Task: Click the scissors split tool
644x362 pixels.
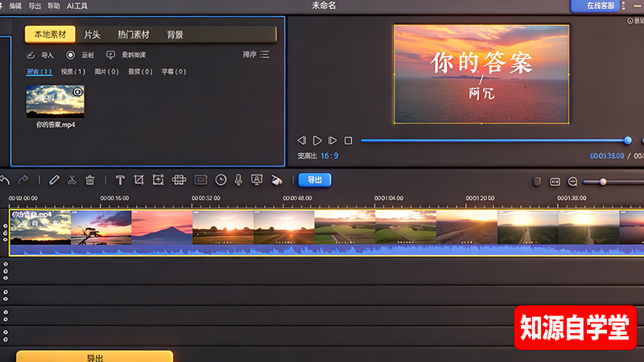Action: click(x=72, y=179)
